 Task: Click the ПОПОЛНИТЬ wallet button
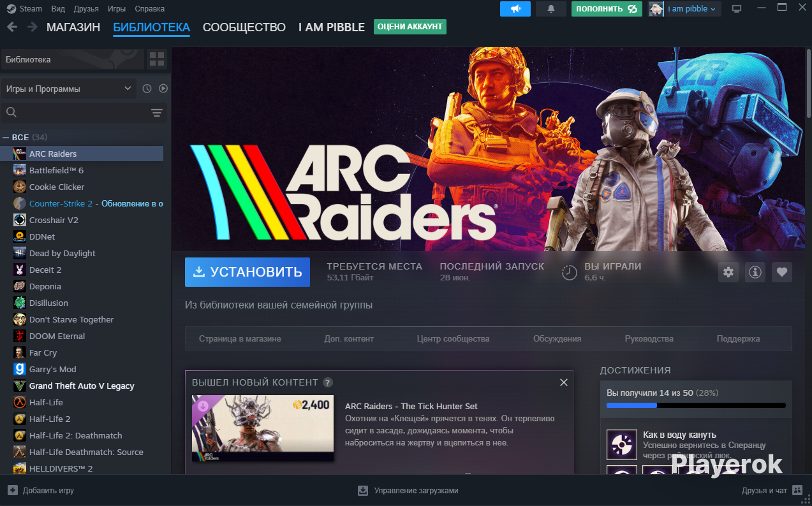pyautogui.click(x=607, y=9)
